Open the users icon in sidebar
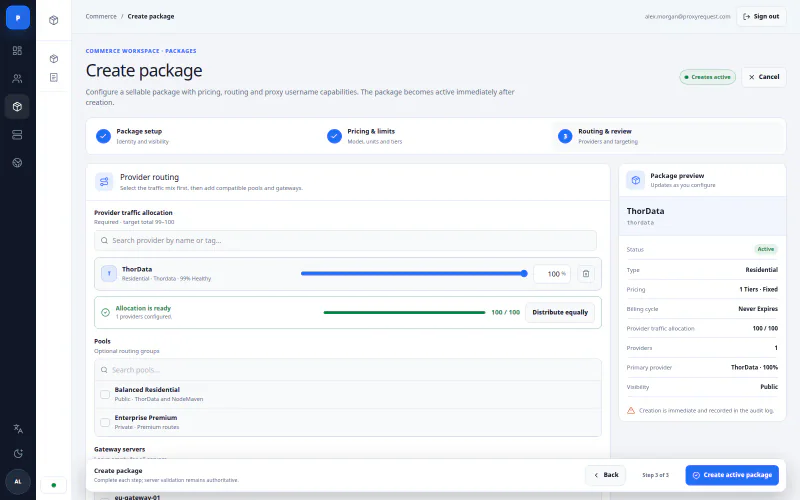 (x=17, y=79)
